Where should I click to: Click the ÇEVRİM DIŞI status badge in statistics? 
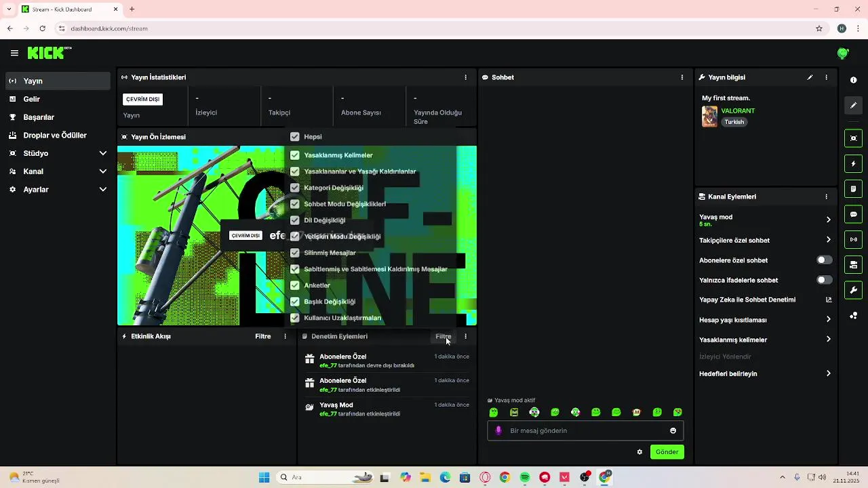(142, 99)
